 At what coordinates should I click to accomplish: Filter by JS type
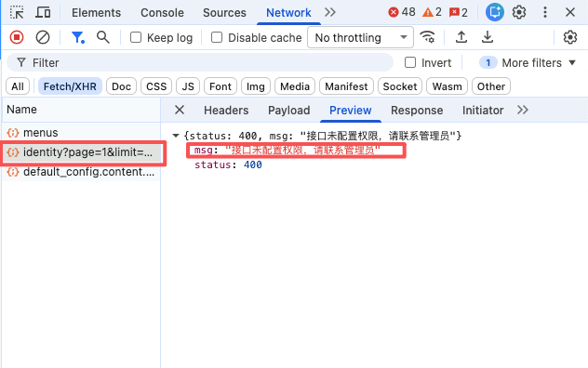[188, 86]
